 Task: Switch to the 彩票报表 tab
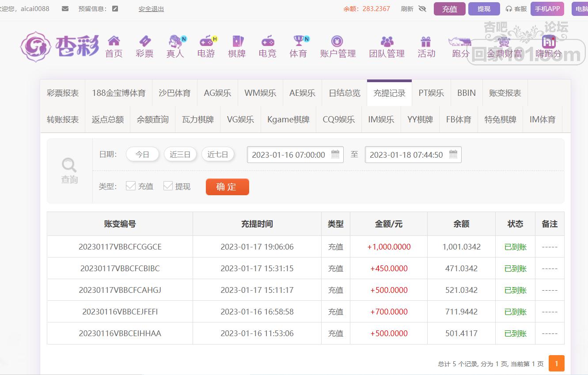tap(63, 93)
